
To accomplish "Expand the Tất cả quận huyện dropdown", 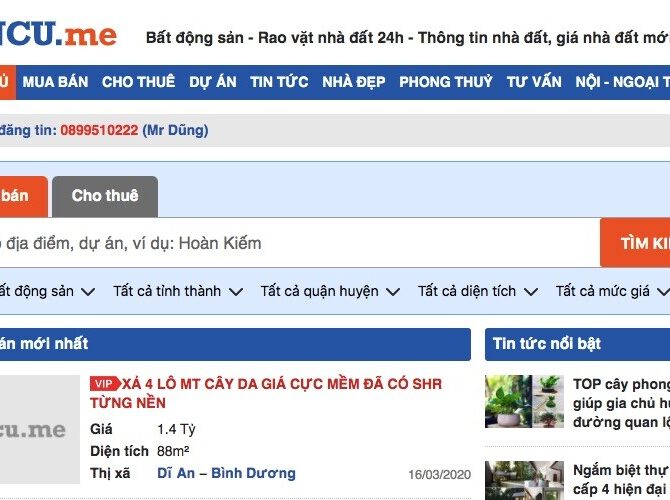I will click(x=330, y=292).
